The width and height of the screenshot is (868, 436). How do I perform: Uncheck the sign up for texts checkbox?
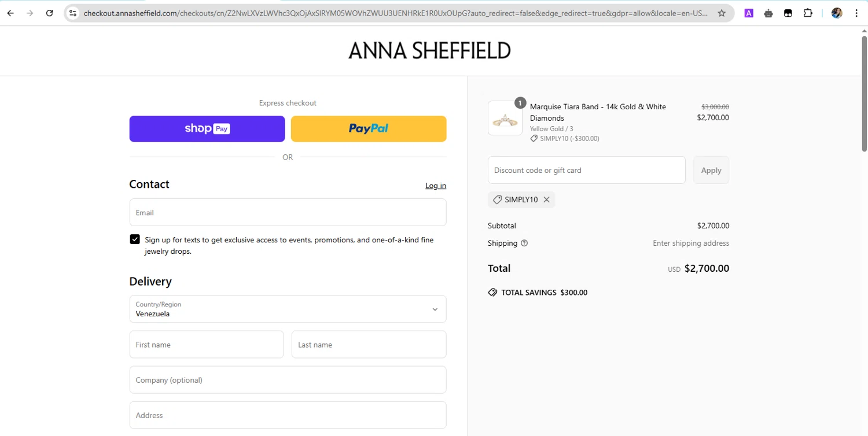coord(135,239)
